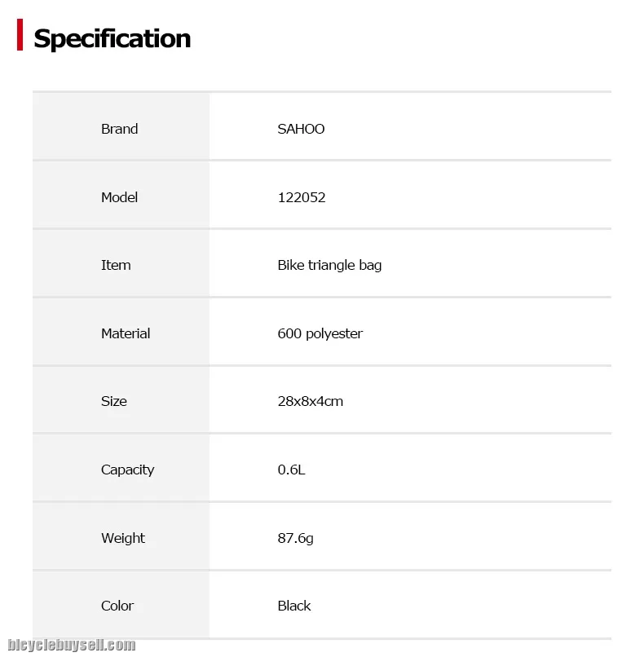Click the word polyester in Material row
644x657 pixels.
pyautogui.click(x=334, y=333)
